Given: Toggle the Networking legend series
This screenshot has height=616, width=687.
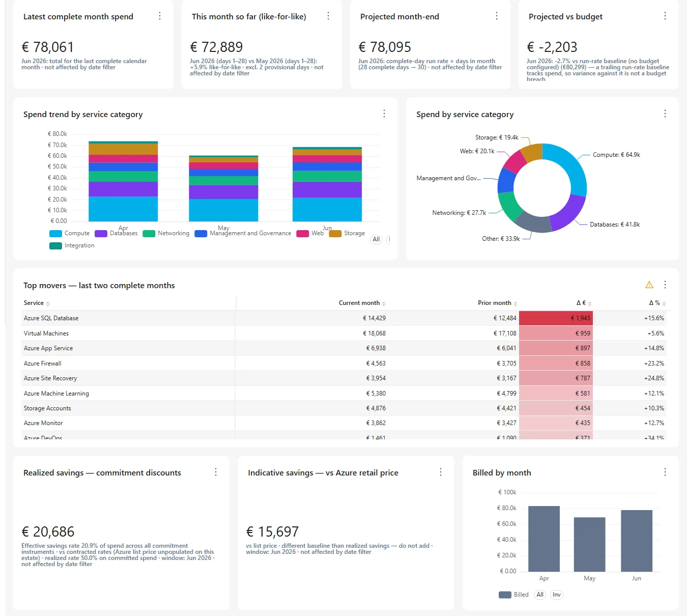Looking at the screenshot, I should [x=166, y=234].
